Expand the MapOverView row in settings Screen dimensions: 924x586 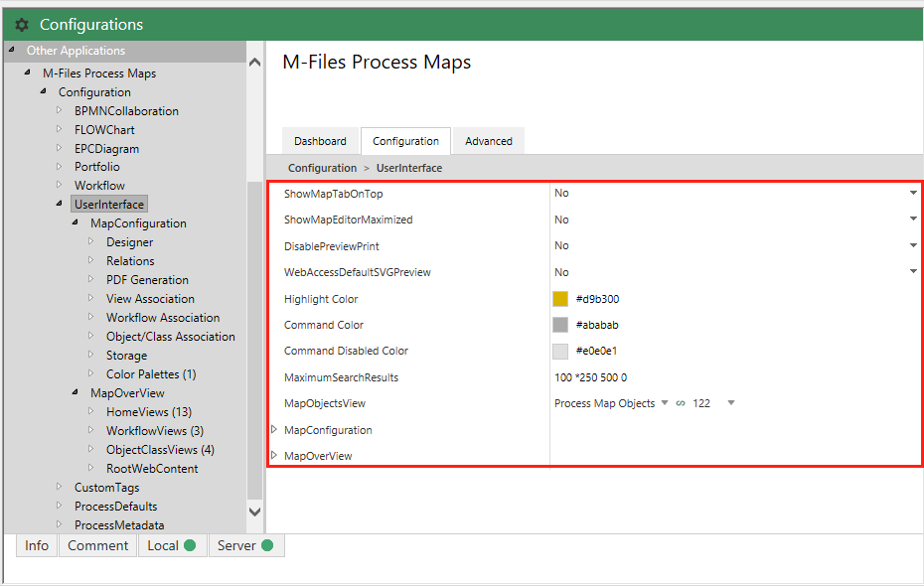[x=275, y=456]
